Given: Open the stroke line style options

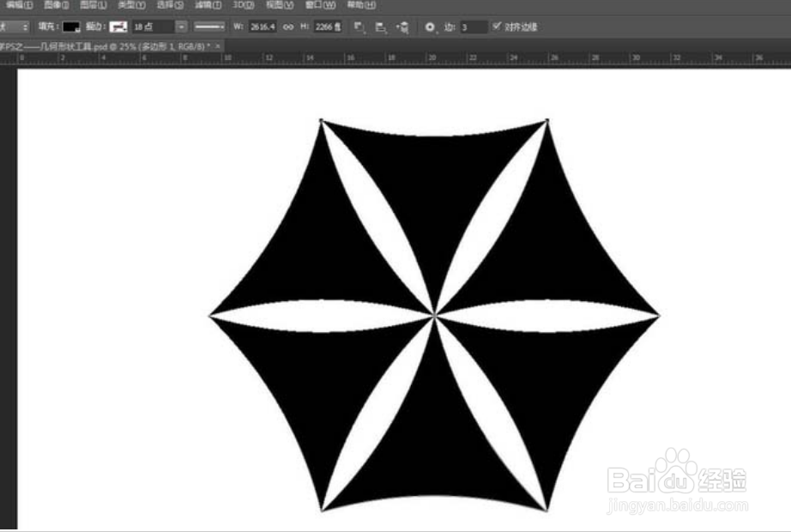Looking at the screenshot, I should coord(209,27).
